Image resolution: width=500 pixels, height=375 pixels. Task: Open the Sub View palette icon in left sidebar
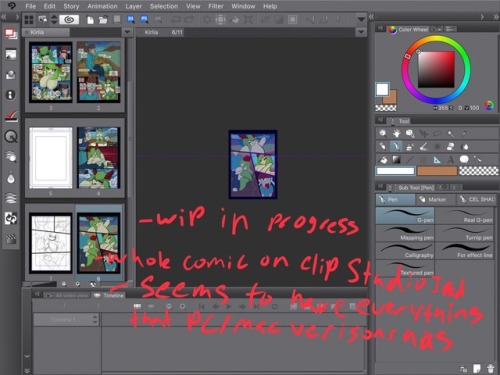tap(11, 74)
